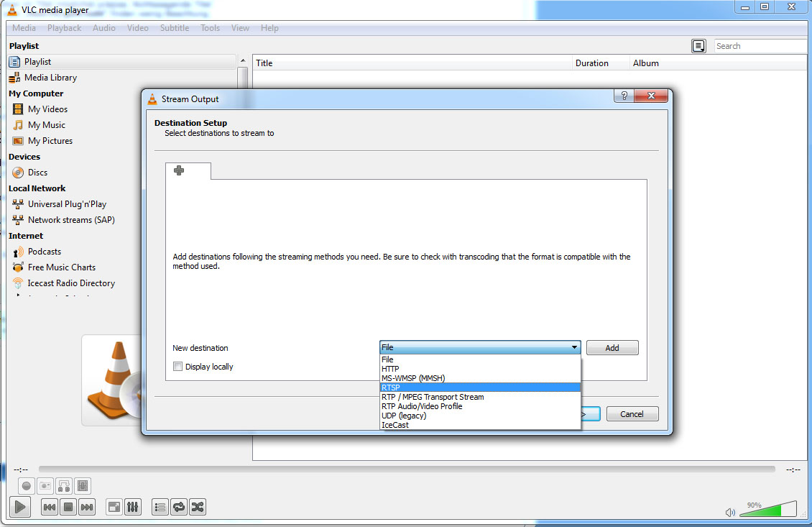Adjust the volume slider at 90%

click(768, 509)
